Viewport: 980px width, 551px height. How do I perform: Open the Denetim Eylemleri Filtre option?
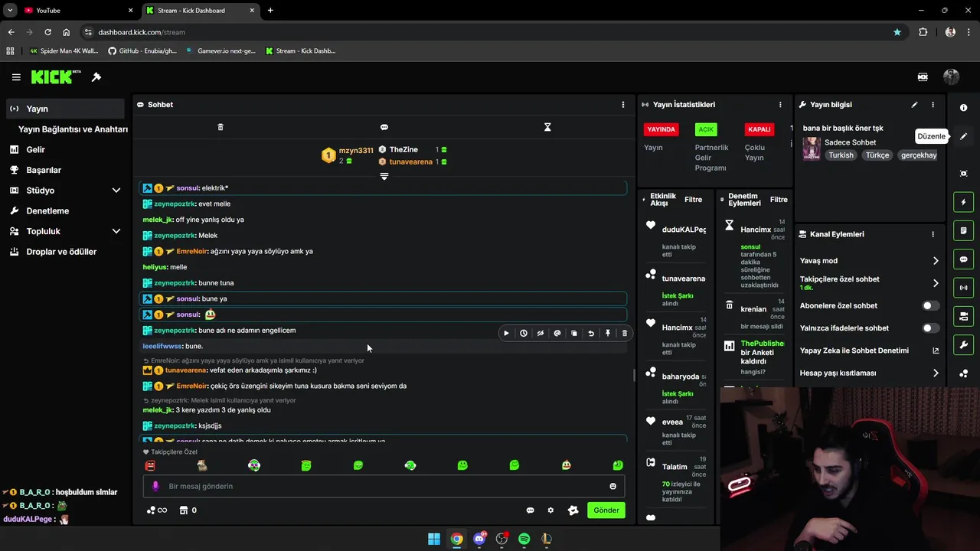[779, 200]
